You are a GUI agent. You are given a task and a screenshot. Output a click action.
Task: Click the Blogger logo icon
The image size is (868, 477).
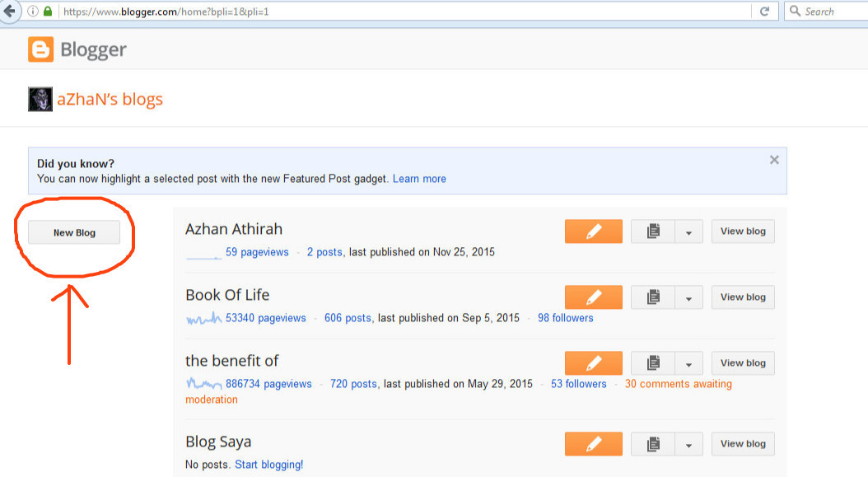pyautogui.click(x=40, y=49)
